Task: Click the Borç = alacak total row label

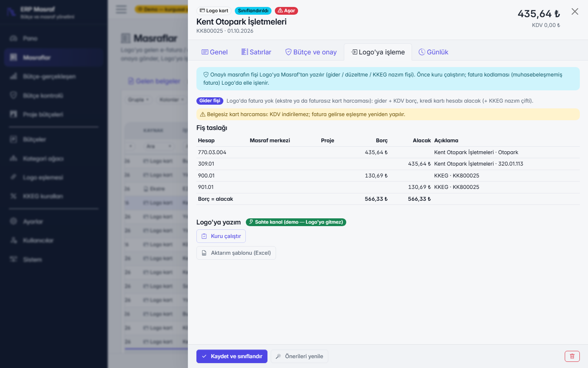Action: (x=216, y=199)
